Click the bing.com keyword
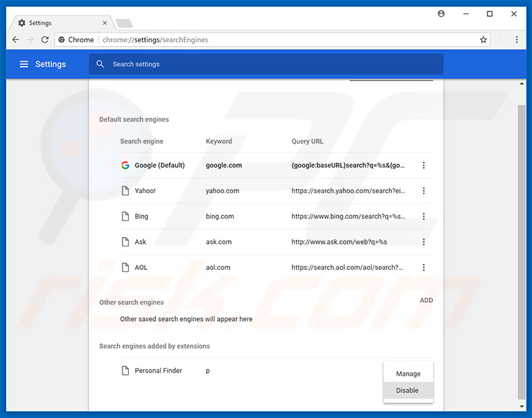532x418 pixels. click(x=220, y=216)
